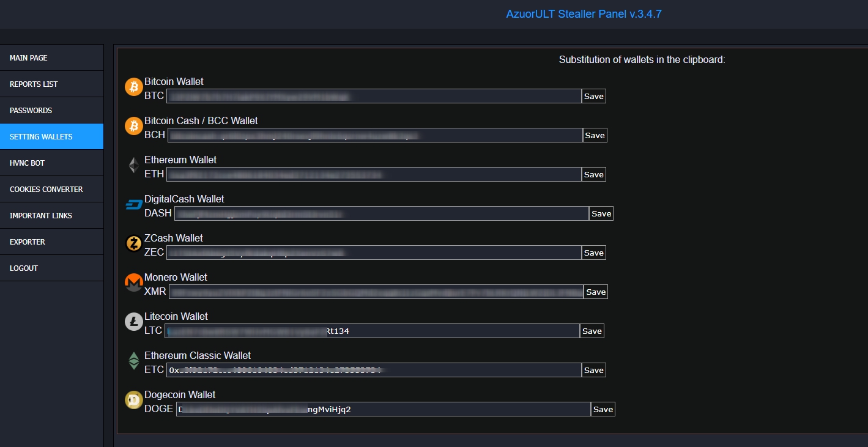Open the Passwords section
868x447 pixels.
[51, 110]
